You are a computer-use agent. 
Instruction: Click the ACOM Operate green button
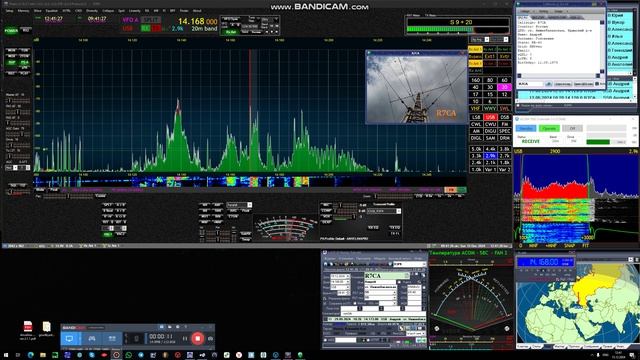pos(549,128)
